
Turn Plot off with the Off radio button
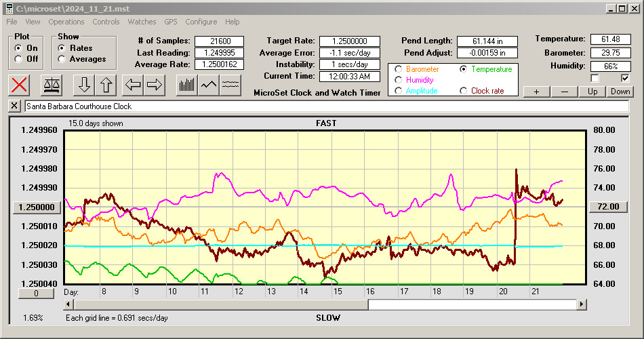[x=18, y=59]
